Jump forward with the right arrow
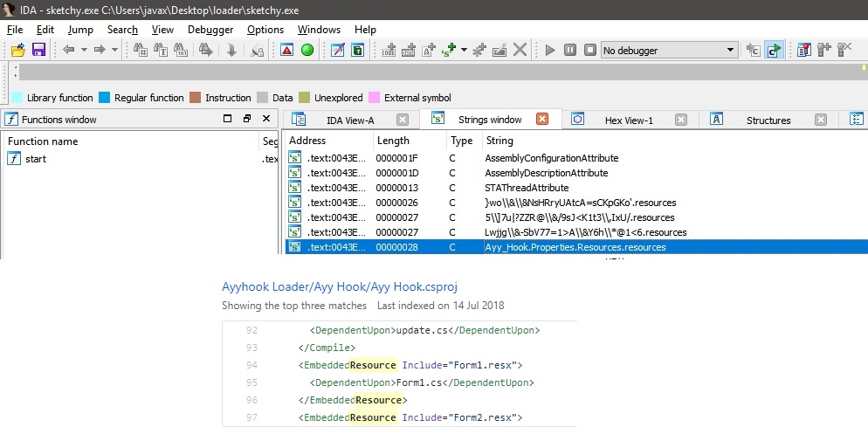This screenshot has height=427, width=868. tap(100, 51)
